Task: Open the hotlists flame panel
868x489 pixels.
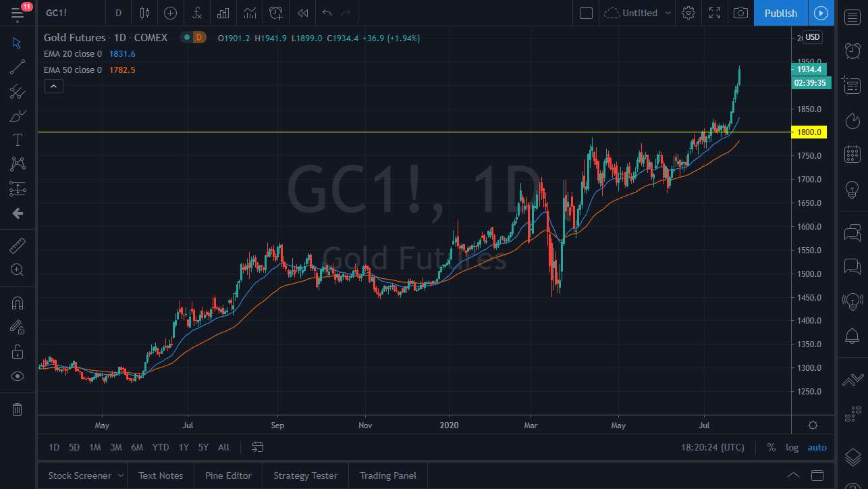Action: click(x=852, y=120)
